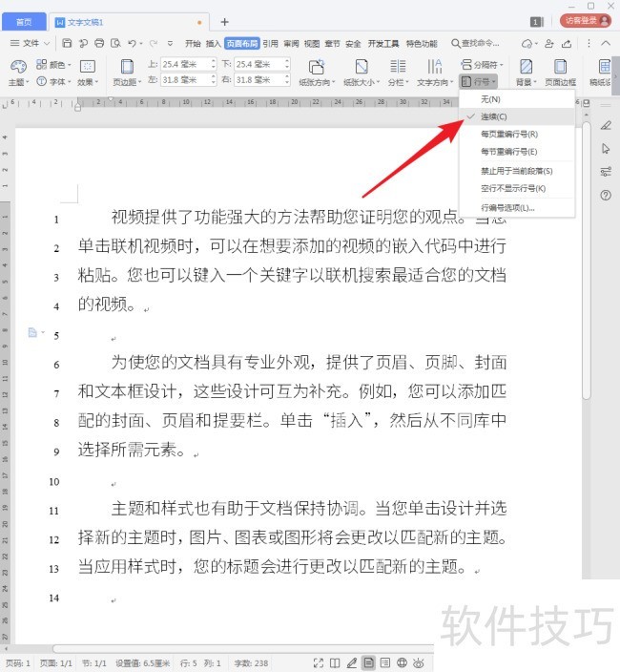620x672 pixels.
Task: Increase the bottom margin 下 stepper
Action: (287, 61)
